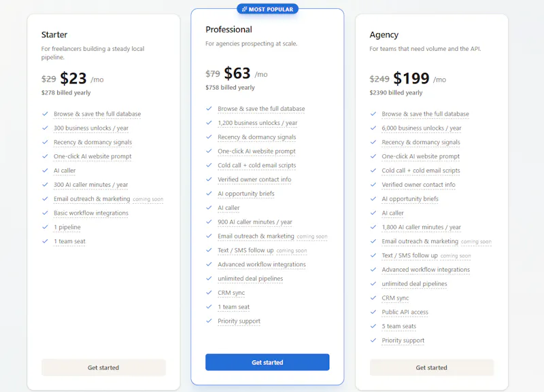Click checkmark beside Starter 300 business unlocks
Screen dimensions: 544x392
(x=45, y=128)
